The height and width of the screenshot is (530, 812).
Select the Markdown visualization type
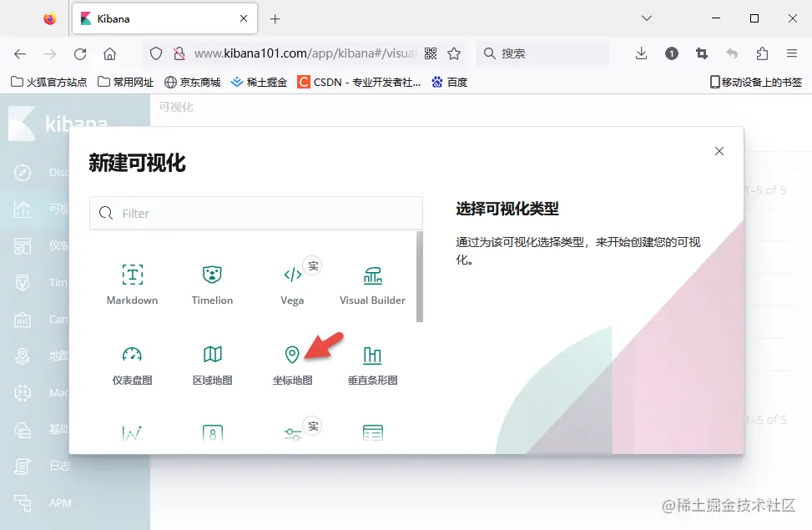pos(132,285)
